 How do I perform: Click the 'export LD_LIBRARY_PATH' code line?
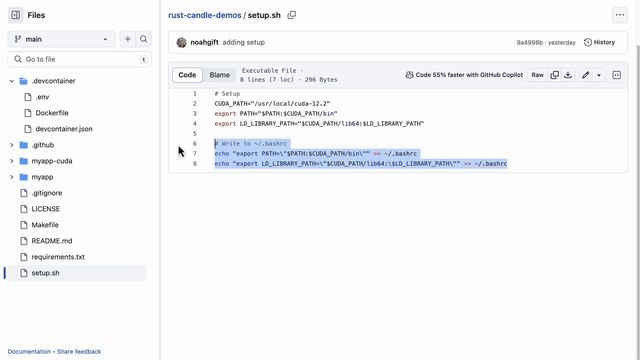[319, 124]
